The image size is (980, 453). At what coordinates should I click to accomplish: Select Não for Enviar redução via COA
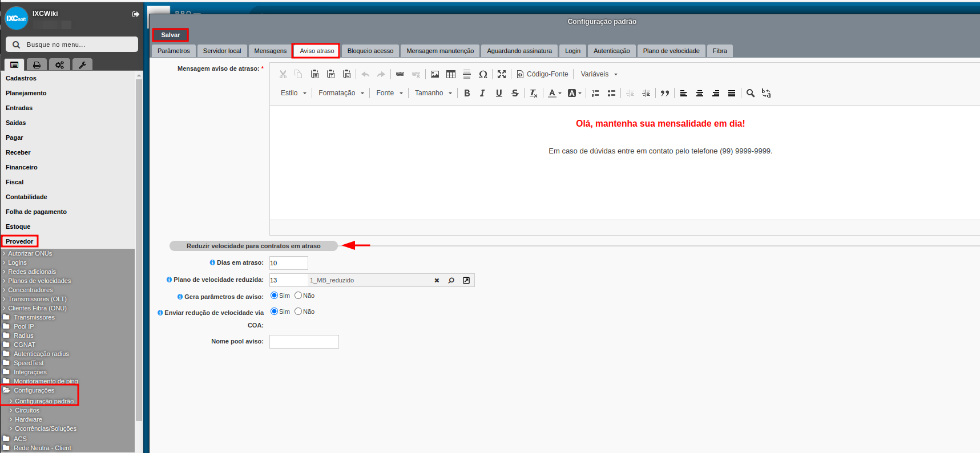tap(298, 312)
